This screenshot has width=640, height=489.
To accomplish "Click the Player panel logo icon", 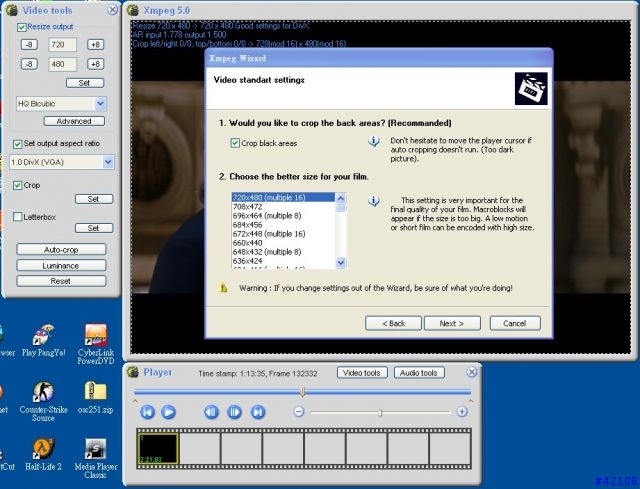I will [x=133, y=372].
